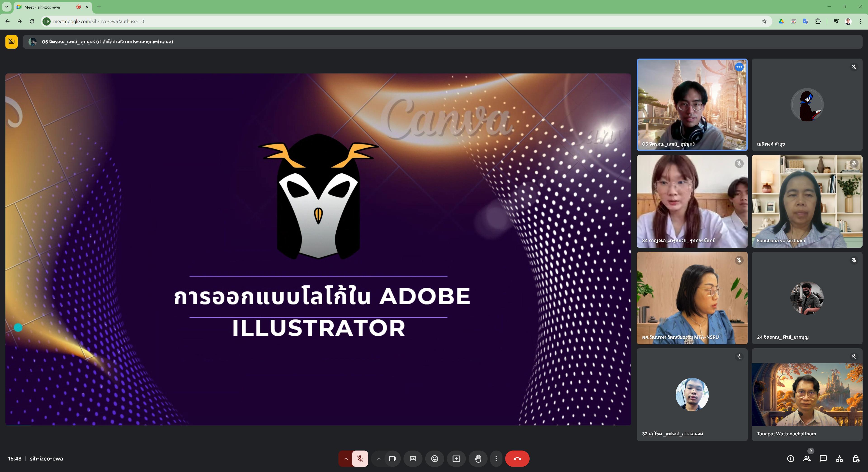This screenshot has height=472, width=868.
Task: Click the screen-cast extension icon in toolbar
Action: pyautogui.click(x=794, y=21)
